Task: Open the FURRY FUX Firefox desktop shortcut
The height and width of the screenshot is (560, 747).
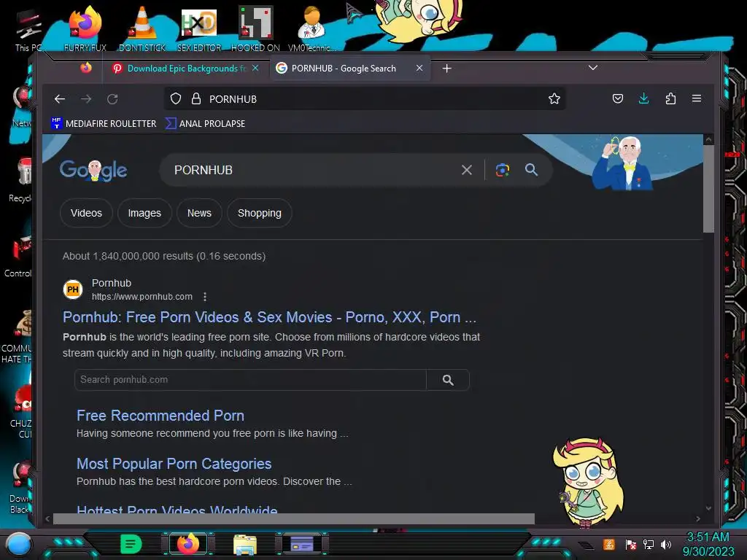Action: click(x=85, y=28)
